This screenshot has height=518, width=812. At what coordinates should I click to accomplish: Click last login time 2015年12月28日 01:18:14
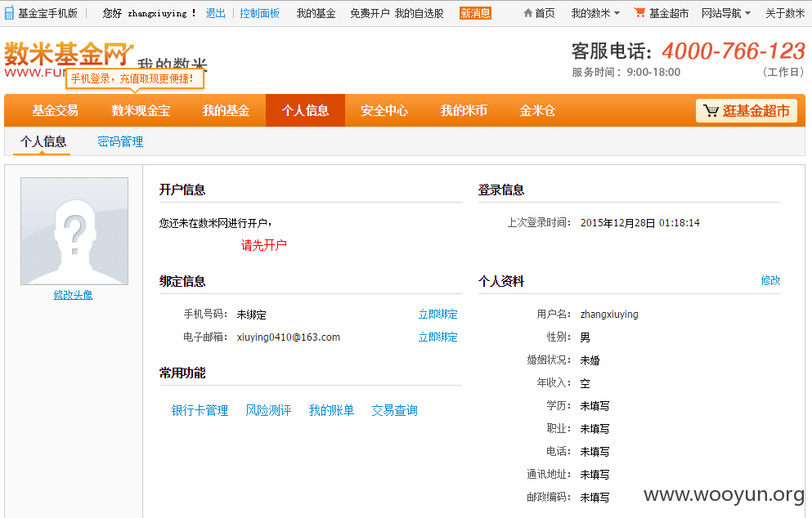point(640,223)
